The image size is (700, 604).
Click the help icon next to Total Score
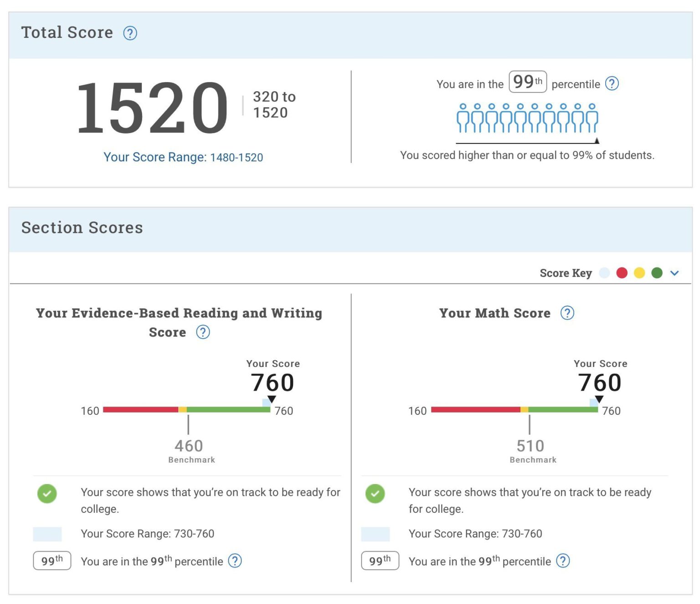(x=130, y=33)
